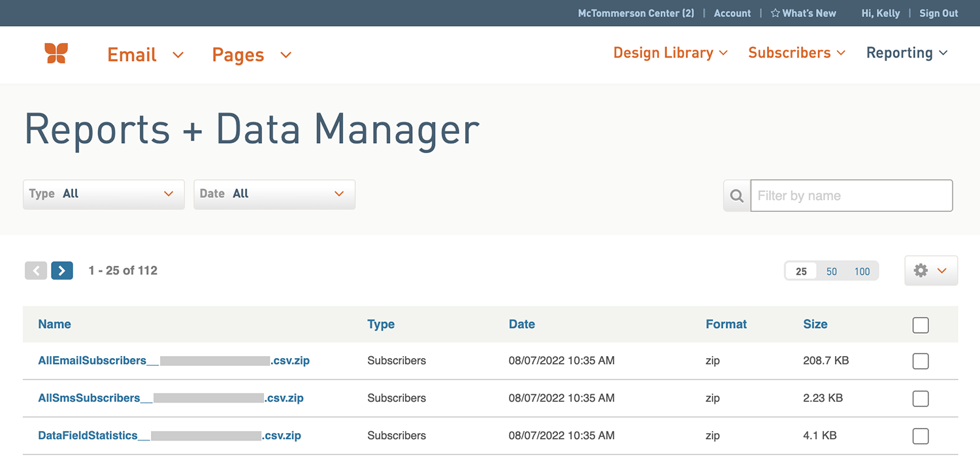Click the Filter by name input field
This screenshot has width=980, height=458.
tap(852, 195)
